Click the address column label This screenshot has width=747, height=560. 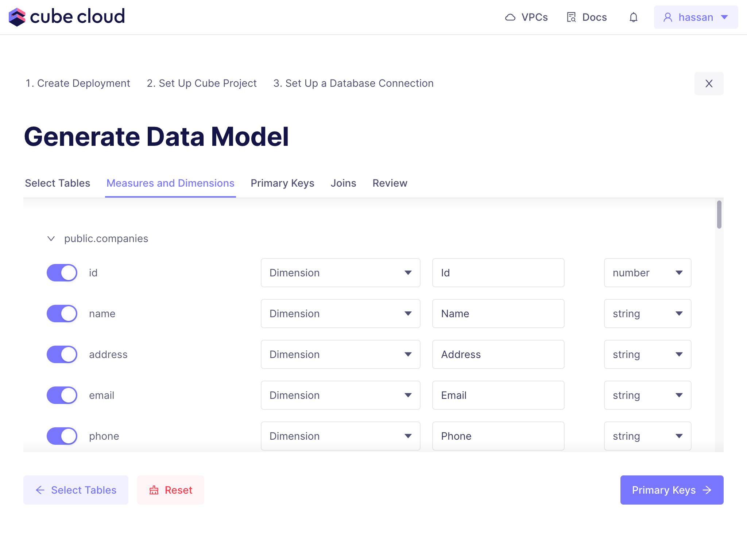(108, 354)
